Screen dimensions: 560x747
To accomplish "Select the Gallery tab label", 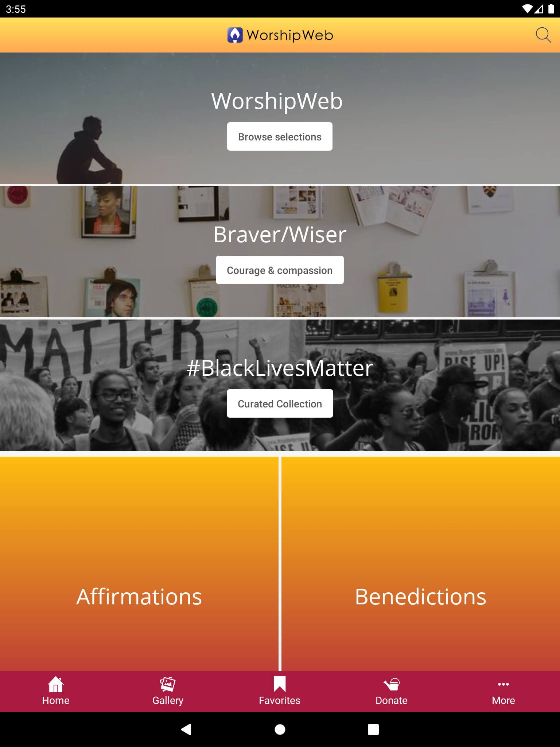I will click(x=168, y=700).
